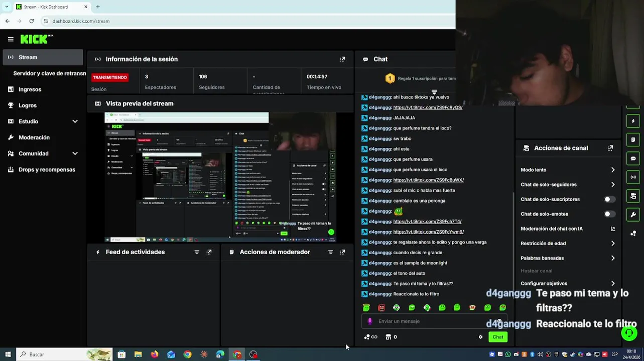Open the emote picker in message field
The image size is (644, 361).
pyautogui.click(x=499, y=321)
